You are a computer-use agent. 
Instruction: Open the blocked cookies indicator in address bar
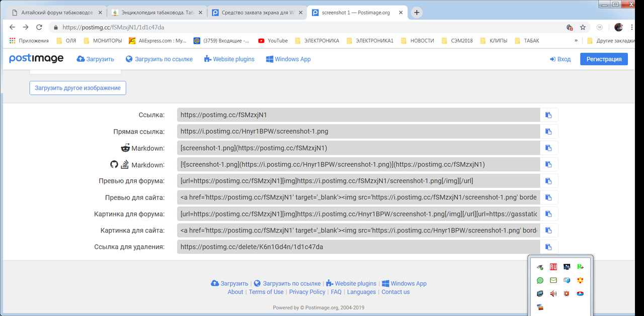(x=570, y=27)
